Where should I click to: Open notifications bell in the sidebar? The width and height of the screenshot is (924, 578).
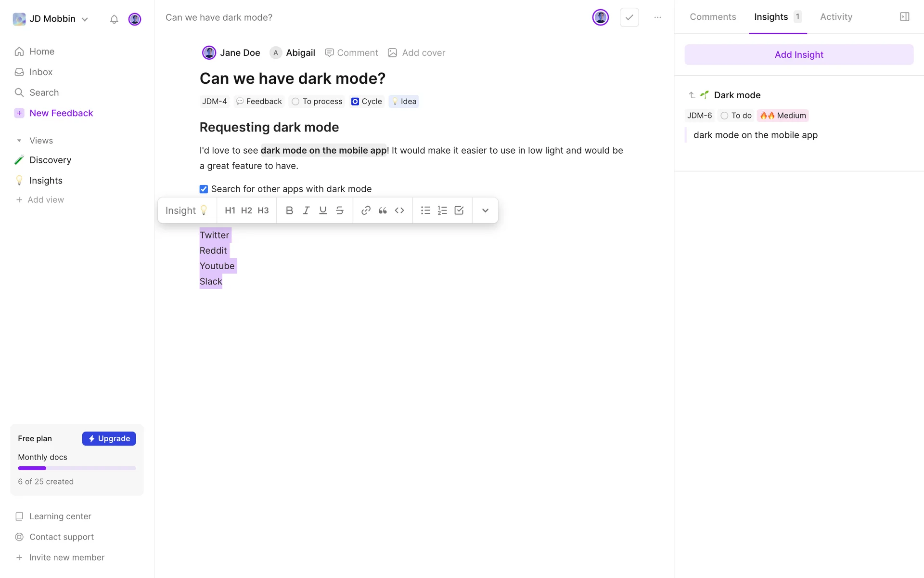pos(114,19)
